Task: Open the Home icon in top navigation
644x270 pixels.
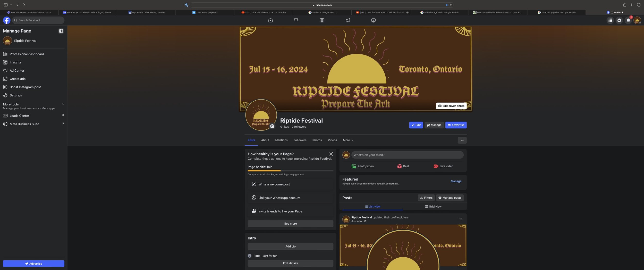Action: 270,20
